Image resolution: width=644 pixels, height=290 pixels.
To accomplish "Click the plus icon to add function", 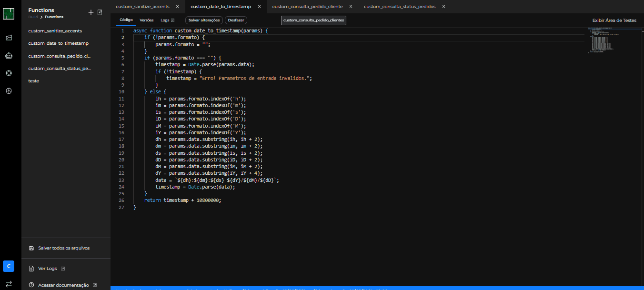I will point(91,12).
